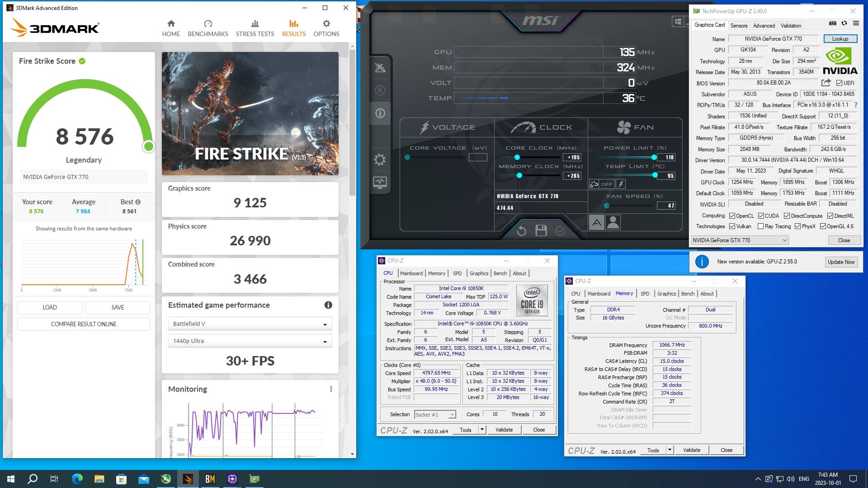Viewport: 868px width, 488px height.
Task: Click the GPU-Z Lookup button
Action: pos(840,39)
